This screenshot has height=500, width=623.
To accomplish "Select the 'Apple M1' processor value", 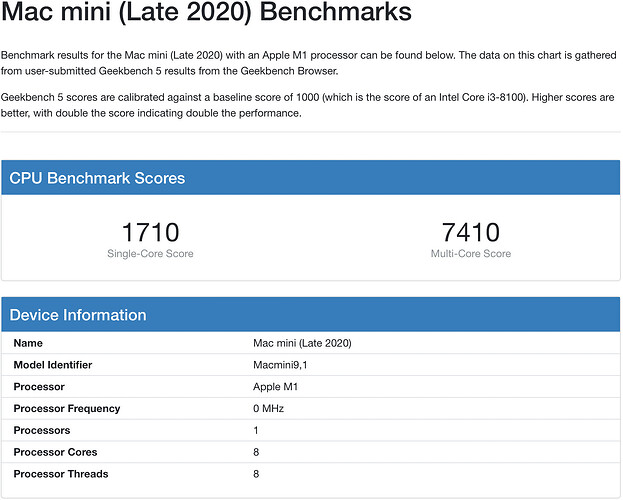I will (x=275, y=387).
